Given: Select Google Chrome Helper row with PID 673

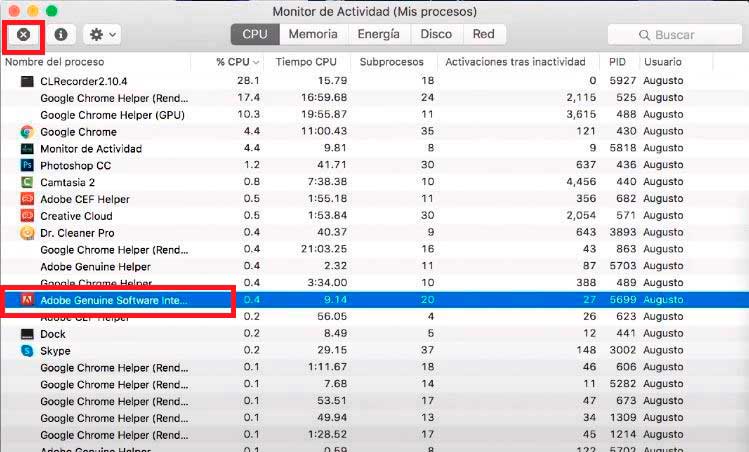Looking at the screenshot, I should (374, 401).
